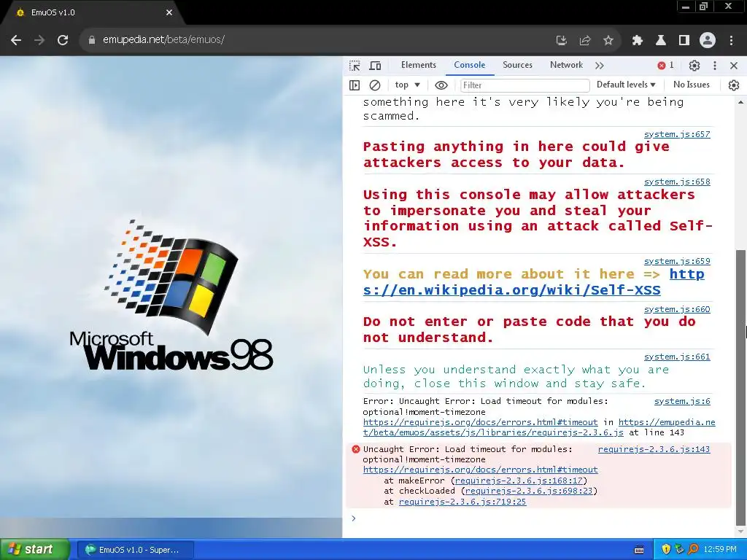Clear the console output
The width and height of the screenshot is (747, 560).
tap(375, 85)
